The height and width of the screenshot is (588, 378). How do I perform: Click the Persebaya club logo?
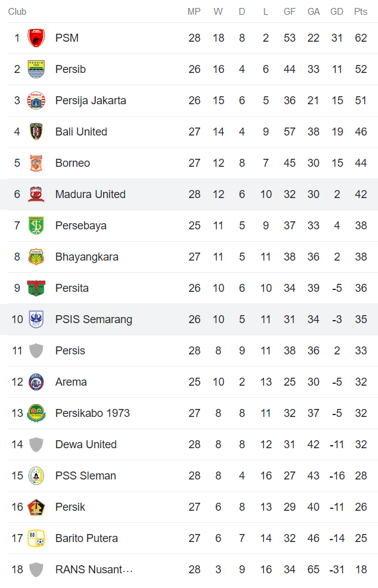[36, 225]
